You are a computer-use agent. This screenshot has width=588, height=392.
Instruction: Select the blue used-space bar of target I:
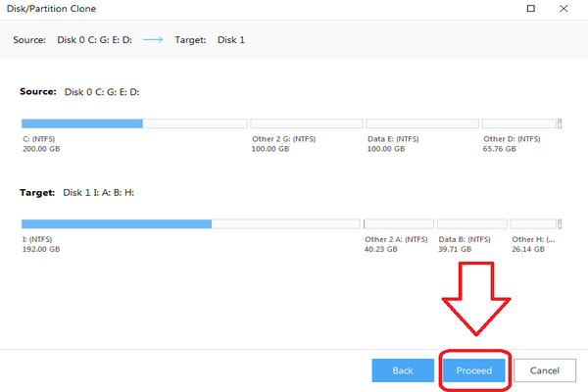pyautogui.click(x=117, y=224)
